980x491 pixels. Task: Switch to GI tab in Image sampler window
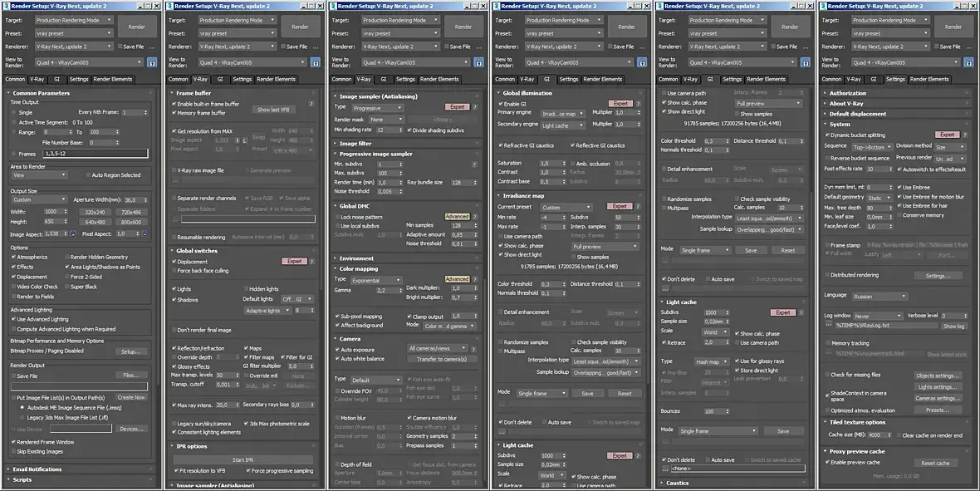click(383, 80)
